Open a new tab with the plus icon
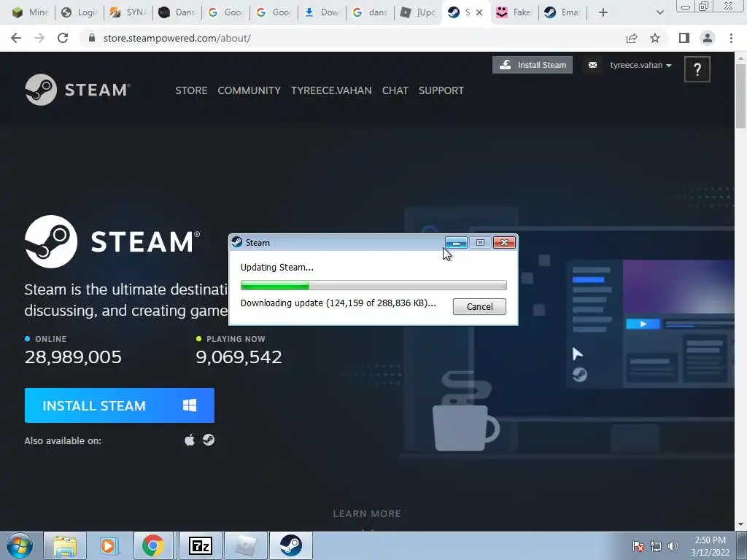 603,13
